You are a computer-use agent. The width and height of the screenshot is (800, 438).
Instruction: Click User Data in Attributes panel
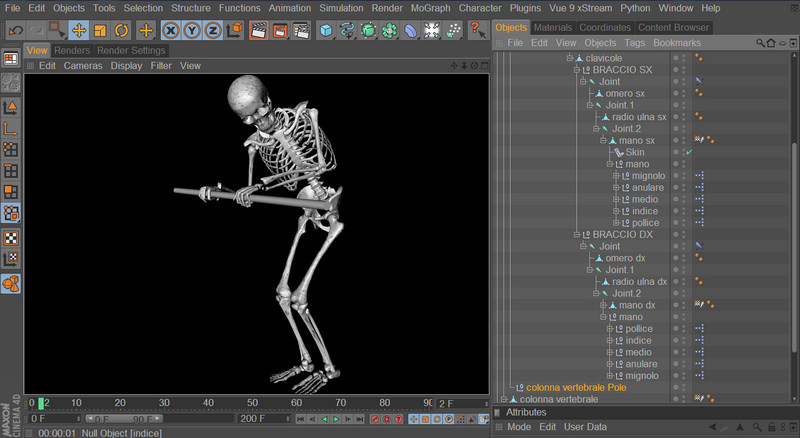coord(586,427)
